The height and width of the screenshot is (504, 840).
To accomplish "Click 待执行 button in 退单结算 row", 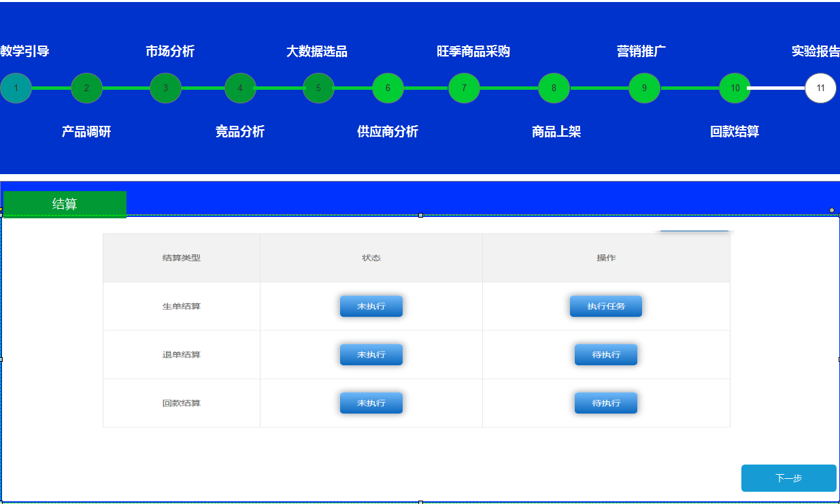I will (x=605, y=354).
